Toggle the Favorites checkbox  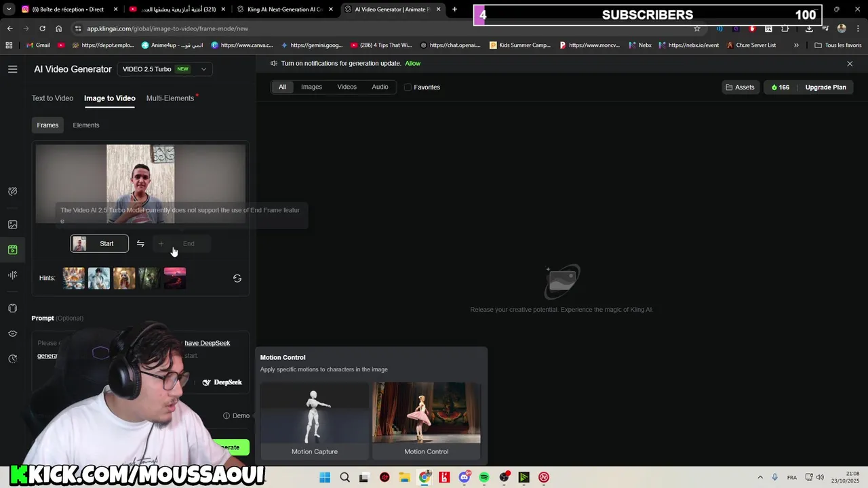pyautogui.click(x=408, y=87)
